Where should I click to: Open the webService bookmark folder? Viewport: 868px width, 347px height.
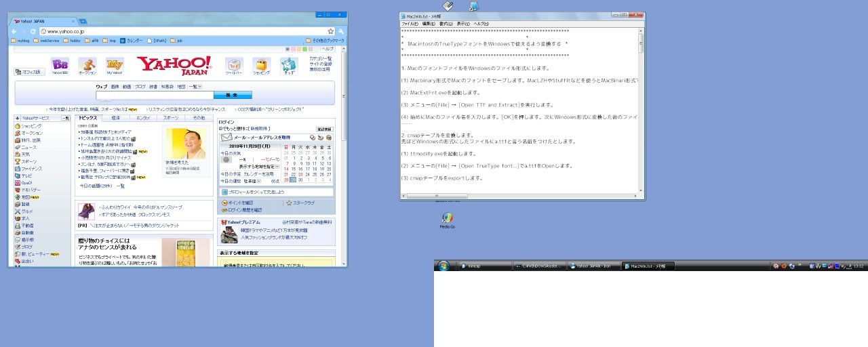(x=47, y=41)
